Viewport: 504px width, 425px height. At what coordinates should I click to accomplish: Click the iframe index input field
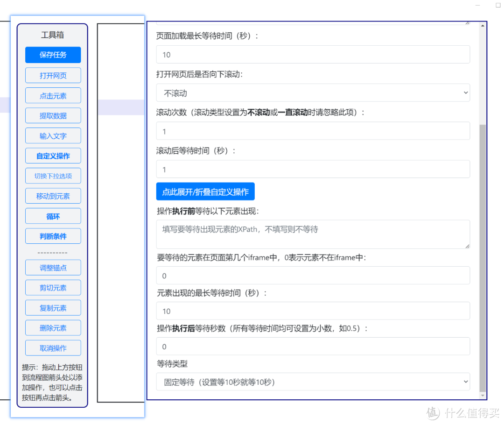(x=313, y=276)
